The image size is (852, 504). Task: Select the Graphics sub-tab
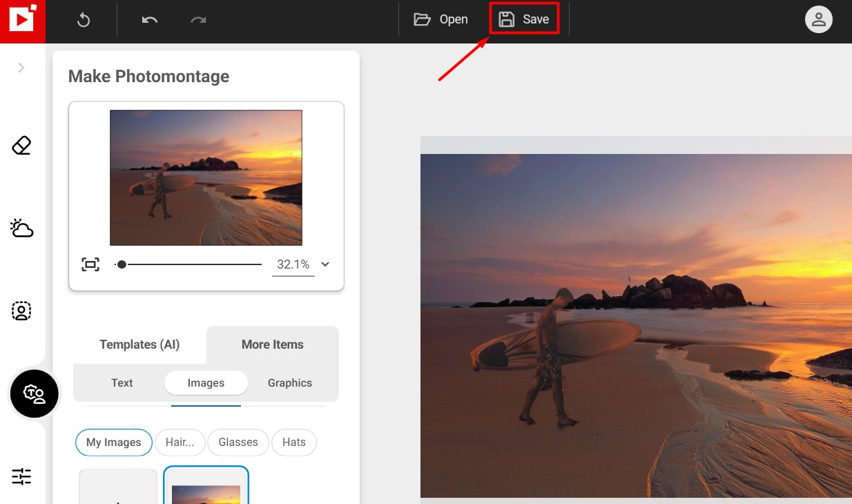(x=290, y=382)
